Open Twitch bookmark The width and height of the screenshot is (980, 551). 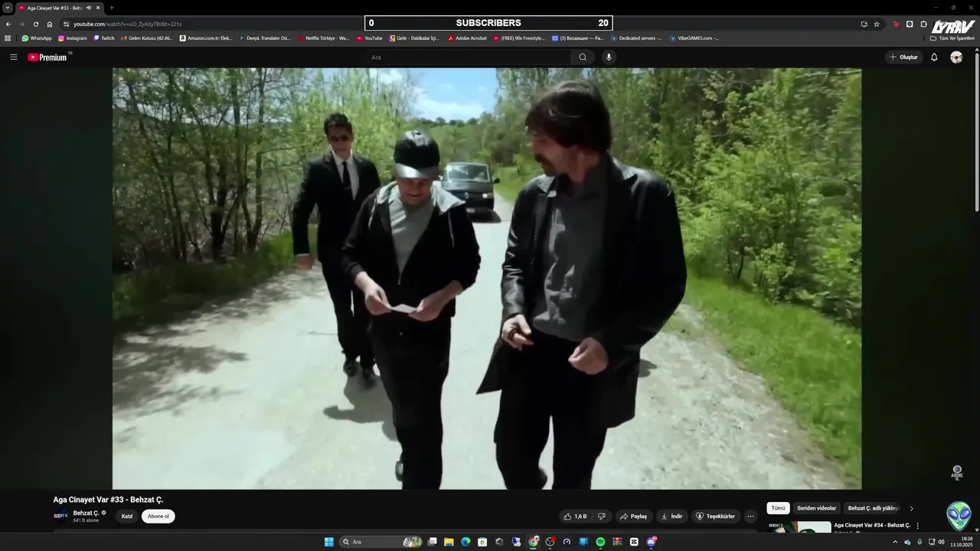point(104,38)
